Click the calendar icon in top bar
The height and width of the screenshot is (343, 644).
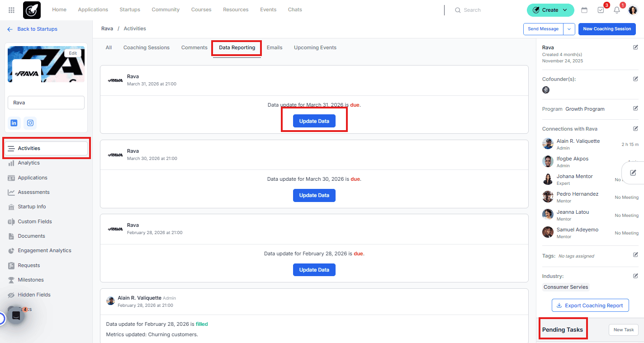point(584,10)
